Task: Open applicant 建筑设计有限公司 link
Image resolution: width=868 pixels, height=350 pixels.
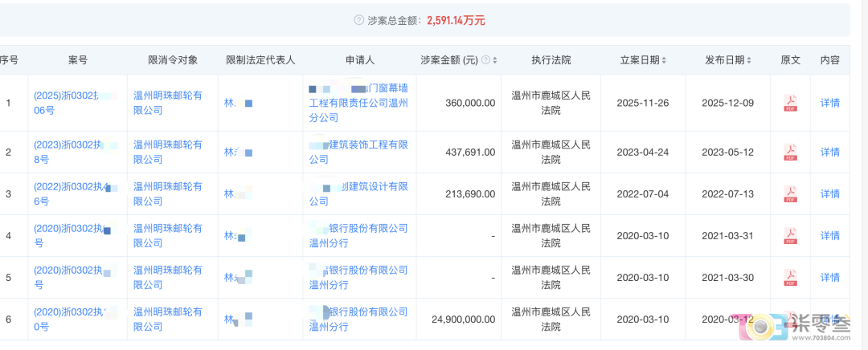Action: [358, 194]
